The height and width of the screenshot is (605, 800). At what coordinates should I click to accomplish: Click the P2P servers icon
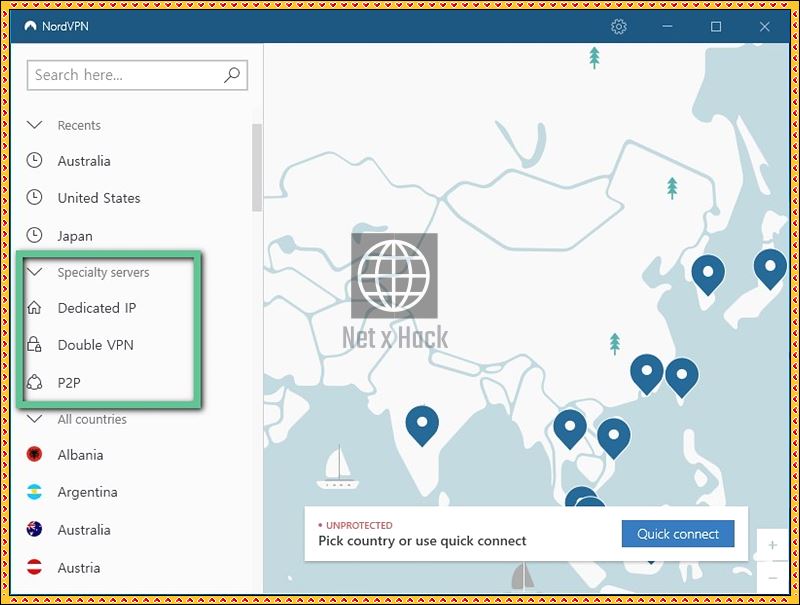[34, 382]
